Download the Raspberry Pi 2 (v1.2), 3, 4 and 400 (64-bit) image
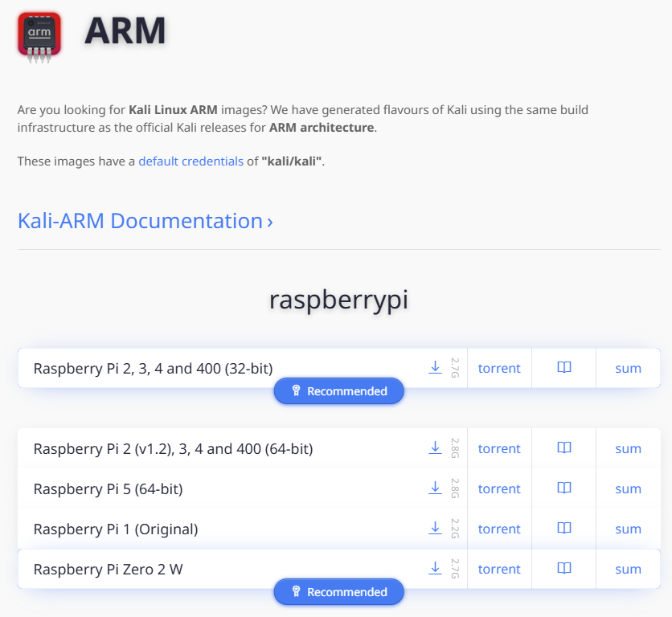This screenshot has width=672, height=617. click(x=435, y=447)
